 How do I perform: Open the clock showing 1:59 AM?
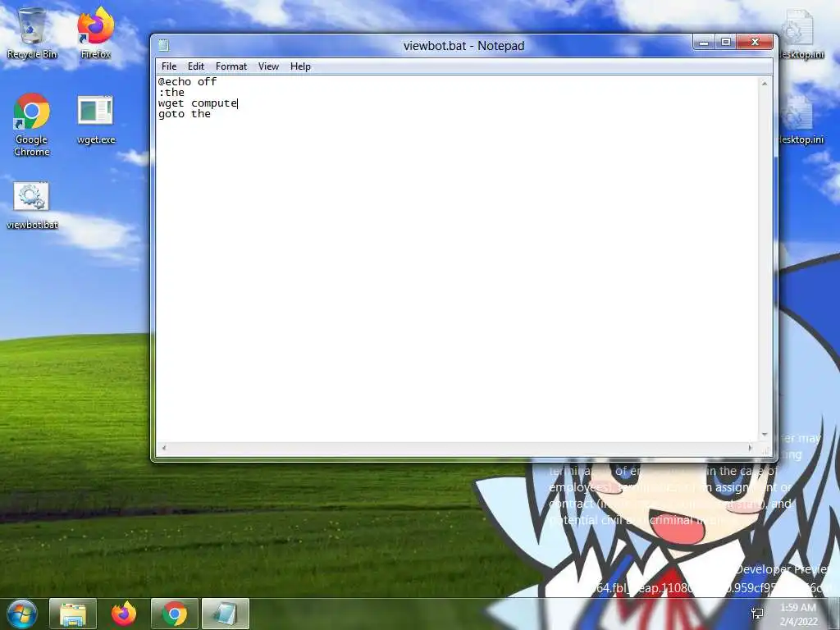pos(798,614)
